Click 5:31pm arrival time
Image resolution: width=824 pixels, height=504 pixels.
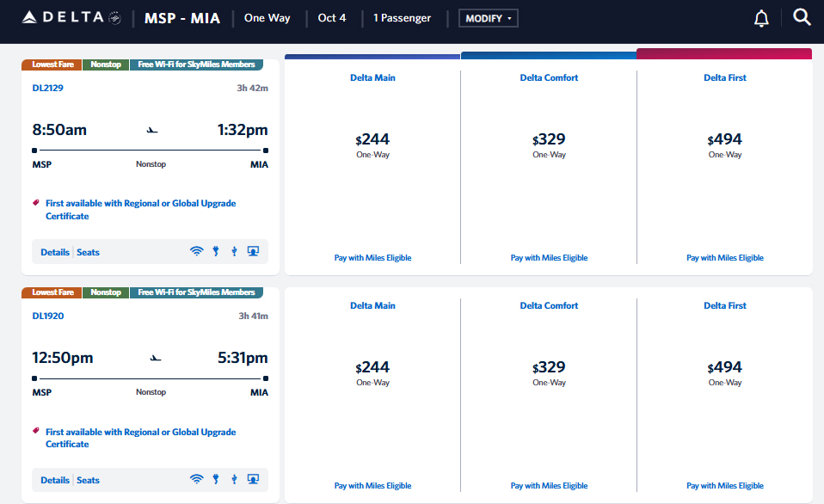pos(243,358)
